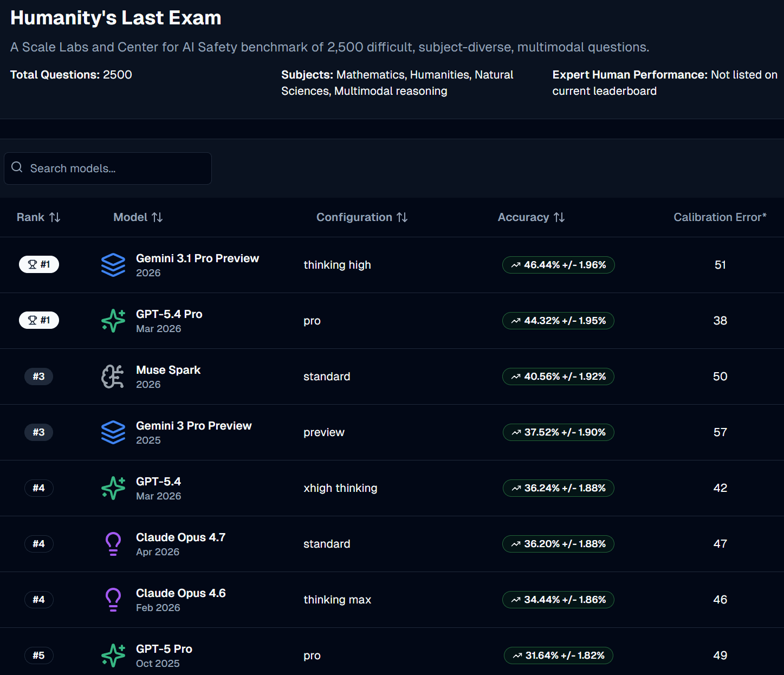Open the Gemini 3 Pro Preview model name
The height and width of the screenshot is (675, 784).
[x=193, y=426]
